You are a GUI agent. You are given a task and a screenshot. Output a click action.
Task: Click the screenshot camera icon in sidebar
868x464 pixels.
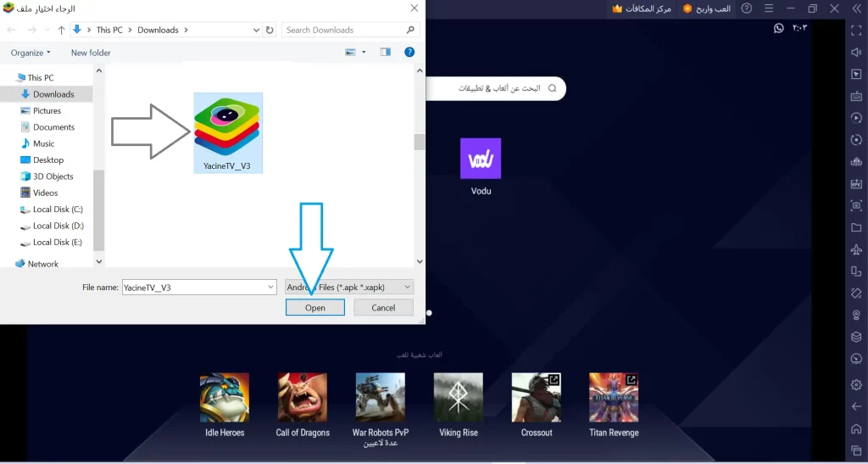tap(856, 205)
